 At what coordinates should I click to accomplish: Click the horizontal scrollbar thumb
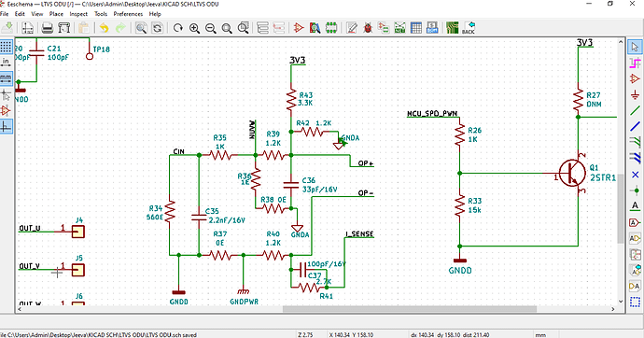pyautogui.click(x=410, y=309)
